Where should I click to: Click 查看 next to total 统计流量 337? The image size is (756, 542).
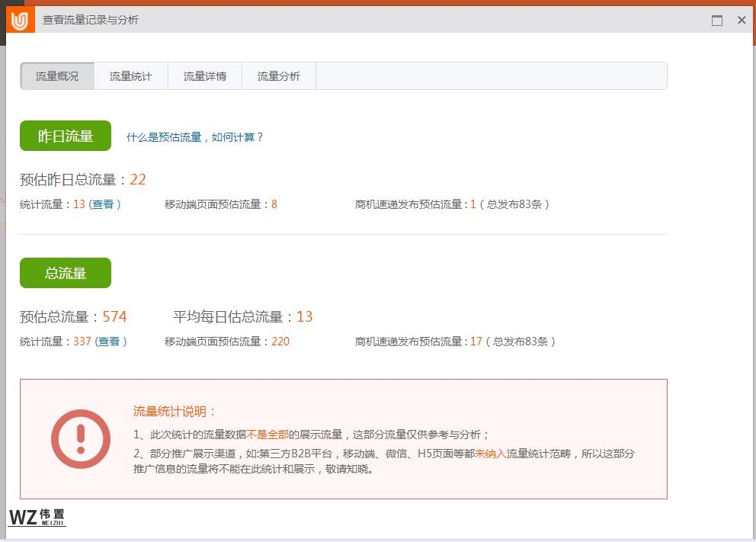[x=109, y=342]
